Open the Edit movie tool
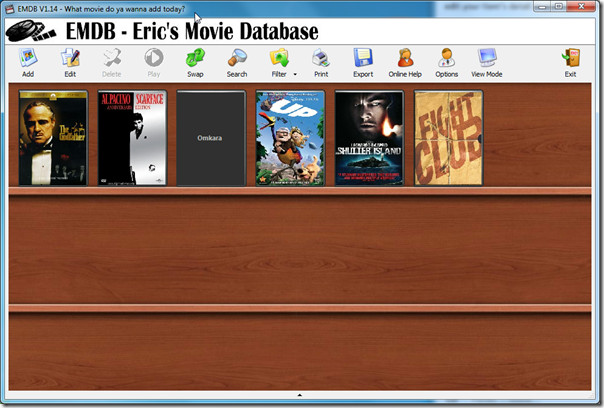 pyautogui.click(x=70, y=63)
